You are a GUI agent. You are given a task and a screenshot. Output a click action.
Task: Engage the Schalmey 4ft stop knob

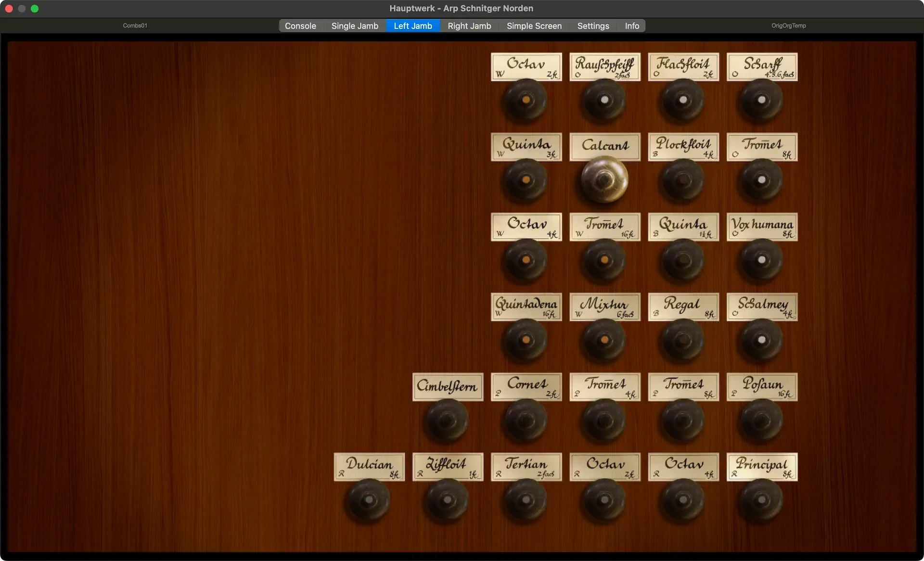(761, 340)
